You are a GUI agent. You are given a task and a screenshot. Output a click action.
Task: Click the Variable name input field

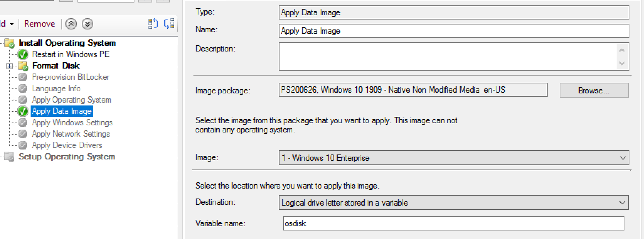click(x=453, y=223)
